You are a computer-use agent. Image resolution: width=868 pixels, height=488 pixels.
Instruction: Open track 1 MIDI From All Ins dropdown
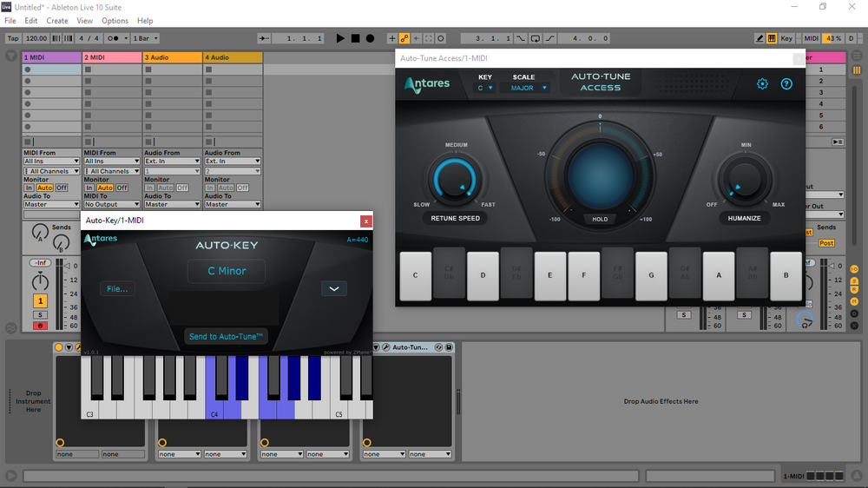[x=51, y=162]
